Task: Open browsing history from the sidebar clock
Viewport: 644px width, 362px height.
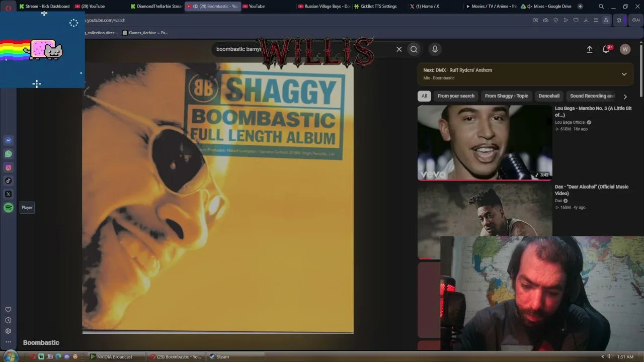Action: [8, 320]
